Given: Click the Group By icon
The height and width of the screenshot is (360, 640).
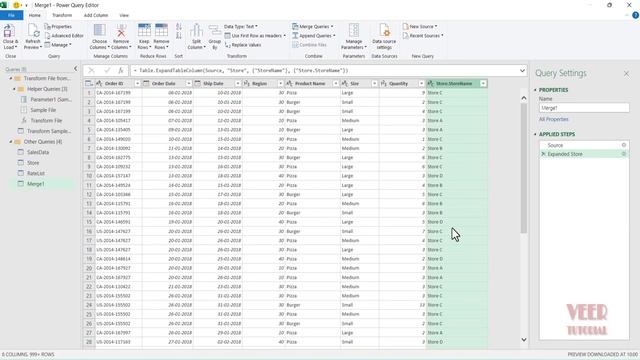Looking at the screenshot, I should click(x=215, y=31).
